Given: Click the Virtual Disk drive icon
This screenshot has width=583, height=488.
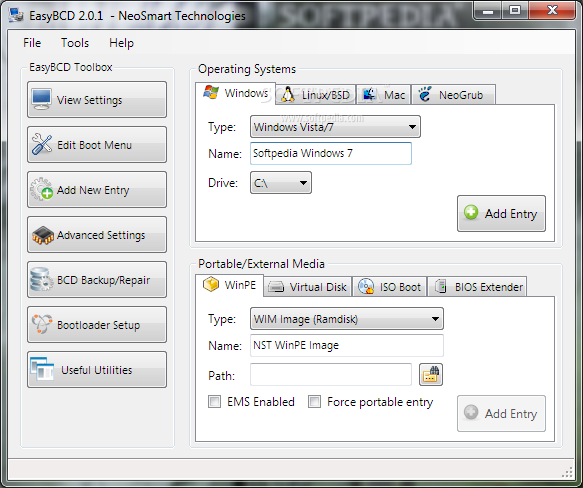Looking at the screenshot, I should (x=276, y=287).
